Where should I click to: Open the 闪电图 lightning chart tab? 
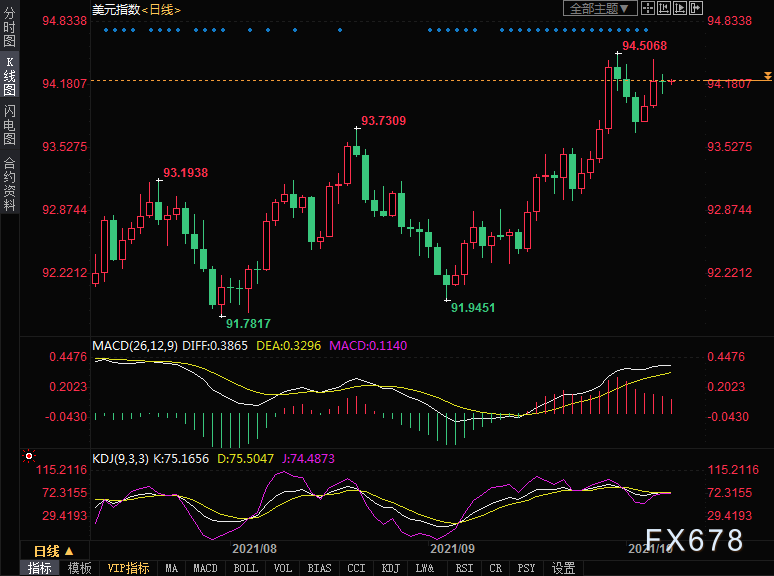click(x=9, y=124)
